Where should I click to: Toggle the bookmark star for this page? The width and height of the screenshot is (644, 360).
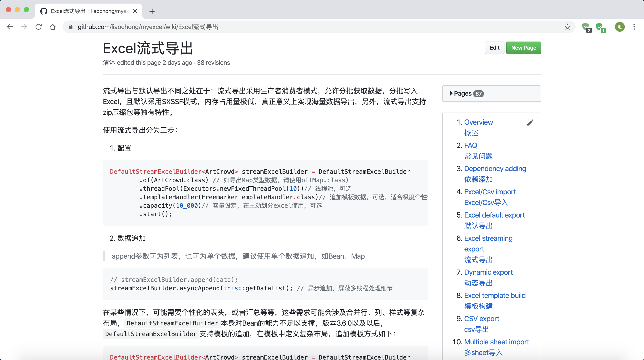[567, 27]
